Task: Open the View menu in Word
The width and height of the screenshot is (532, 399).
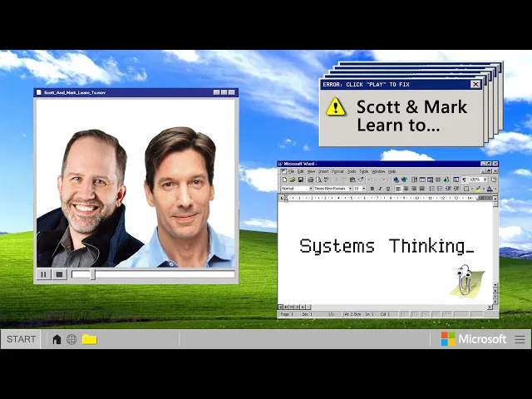Action: point(311,172)
